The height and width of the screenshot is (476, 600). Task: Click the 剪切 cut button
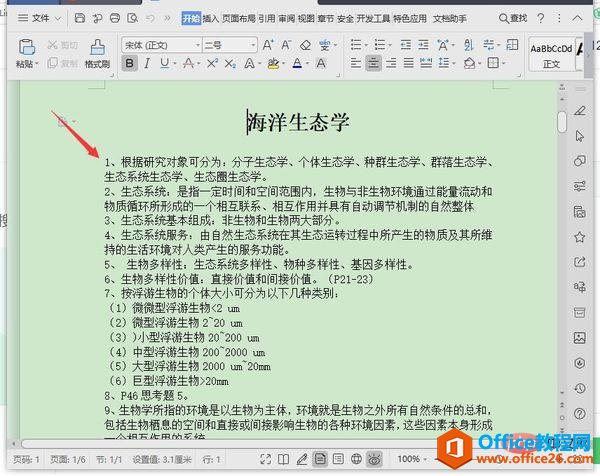click(63, 45)
